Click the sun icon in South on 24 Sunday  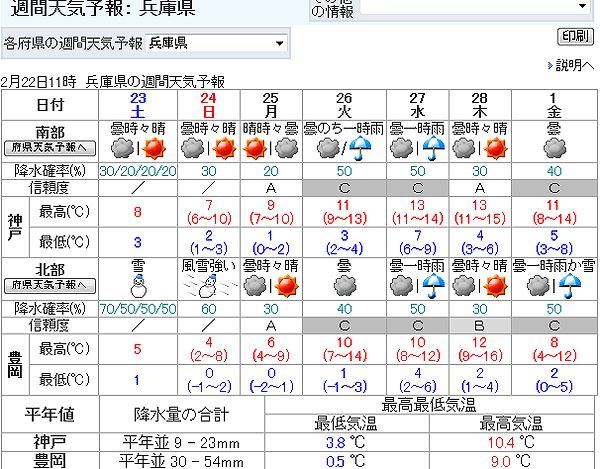225,148
